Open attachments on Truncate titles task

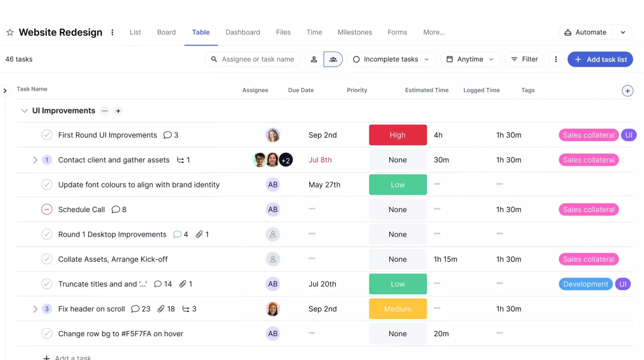(x=186, y=284)
